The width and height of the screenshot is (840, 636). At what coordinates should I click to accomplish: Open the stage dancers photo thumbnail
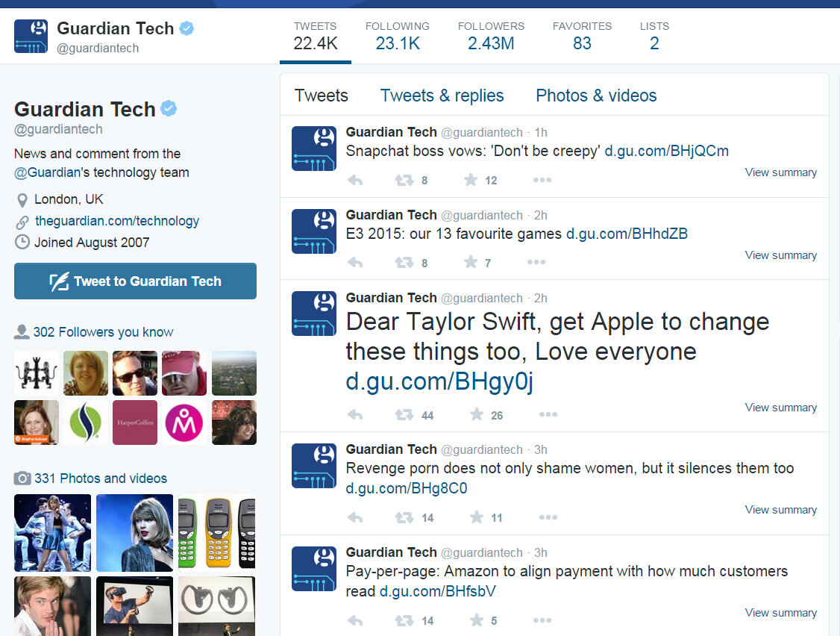[52, 532]
